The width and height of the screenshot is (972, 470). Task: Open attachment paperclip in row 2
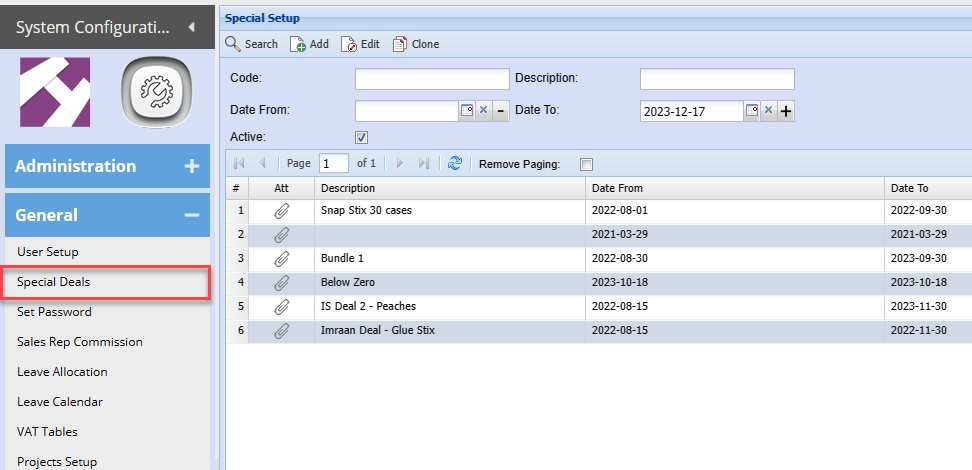click(281, 235)
